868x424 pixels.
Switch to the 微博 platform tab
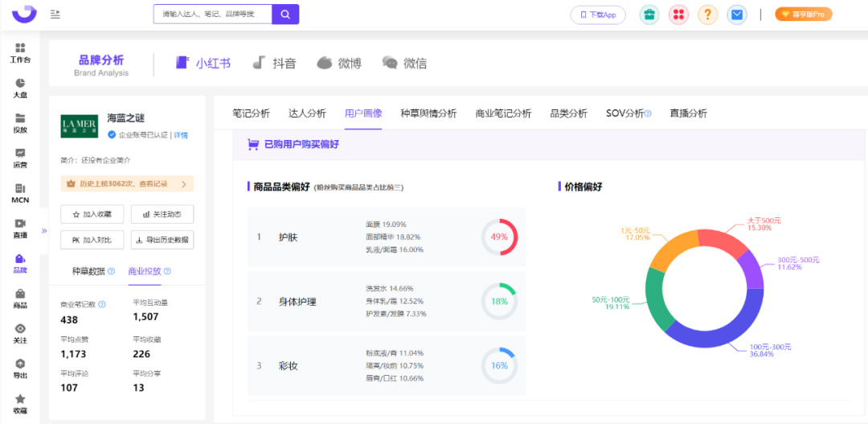coord(339,64)
